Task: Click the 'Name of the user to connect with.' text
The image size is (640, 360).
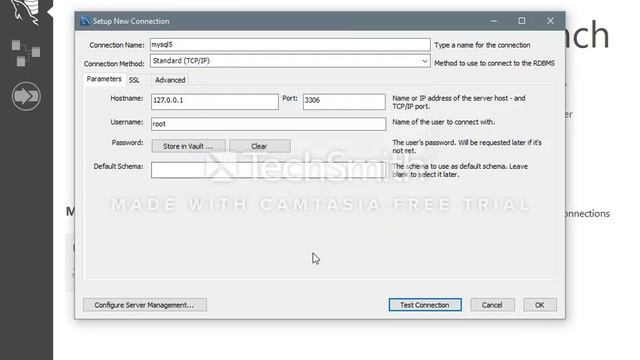Action: click(444, 122)
